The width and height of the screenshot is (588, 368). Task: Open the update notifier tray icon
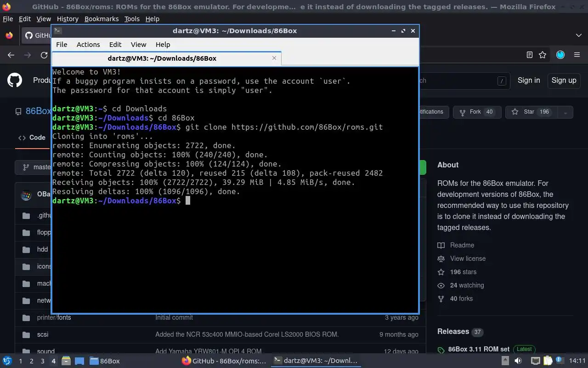tap(560, 361)
